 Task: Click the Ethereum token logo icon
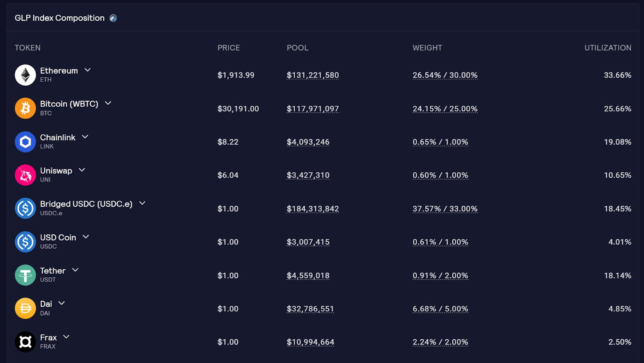25,75
